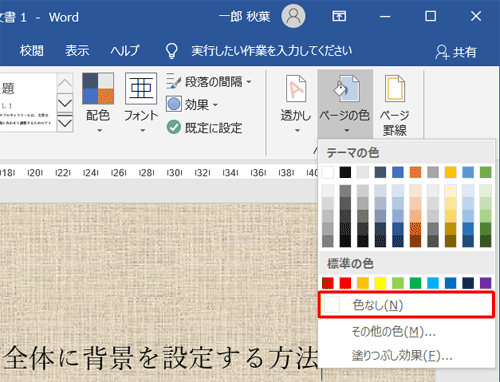Pick medium gray theme color swatch in top row
Screen dimensions: 500x382
coord(433,172)
